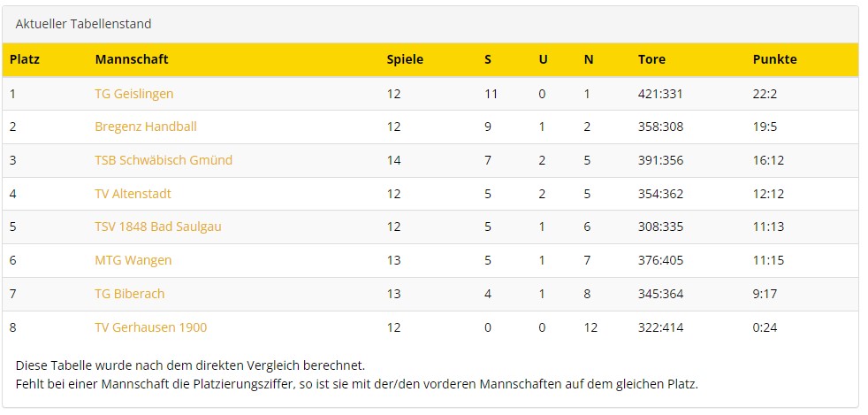
Task: Open the MTG Wangen team link
Action: pyautogui.click(x=133, y=260)
